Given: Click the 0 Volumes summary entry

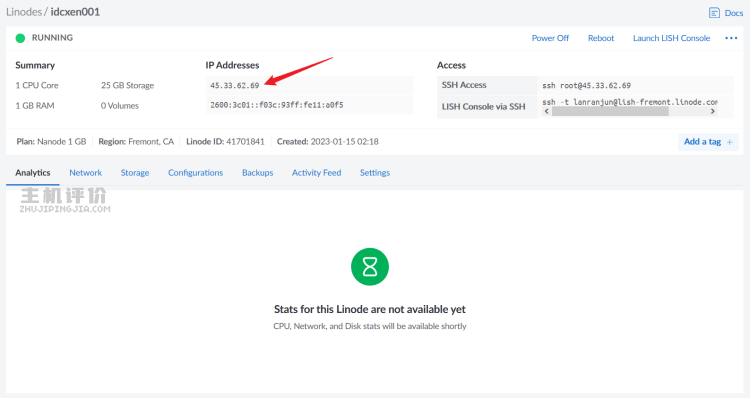Looking at the screenshot, I should pos(120,106).
